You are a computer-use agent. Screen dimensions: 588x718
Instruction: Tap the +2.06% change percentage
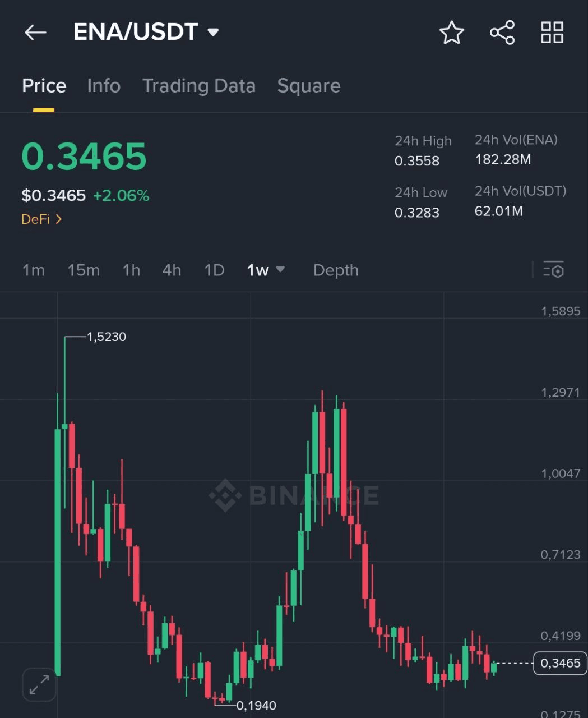click(121, 196)
